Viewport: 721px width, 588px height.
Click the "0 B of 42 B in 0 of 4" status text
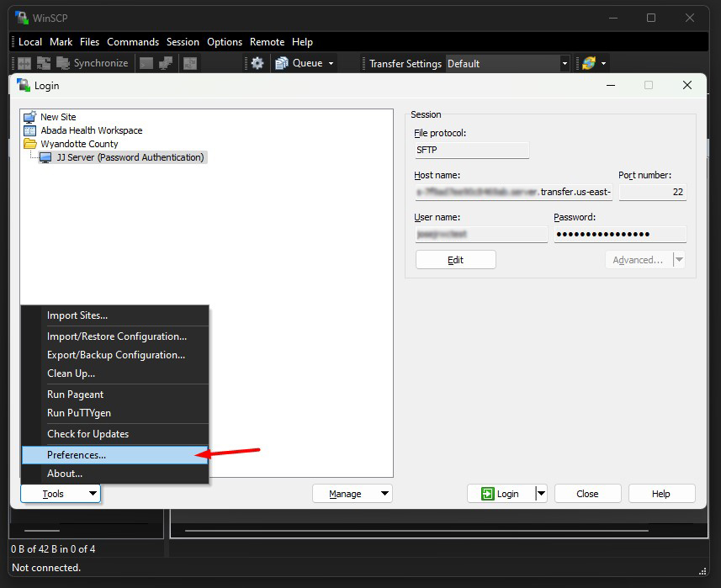(53, 549)
